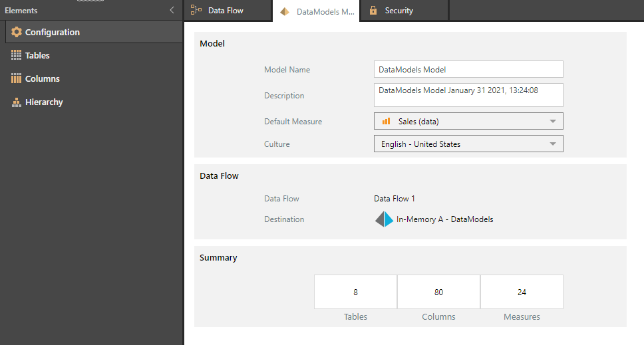
Task: Click the Measures summary count box
Action: click(522, 292)
